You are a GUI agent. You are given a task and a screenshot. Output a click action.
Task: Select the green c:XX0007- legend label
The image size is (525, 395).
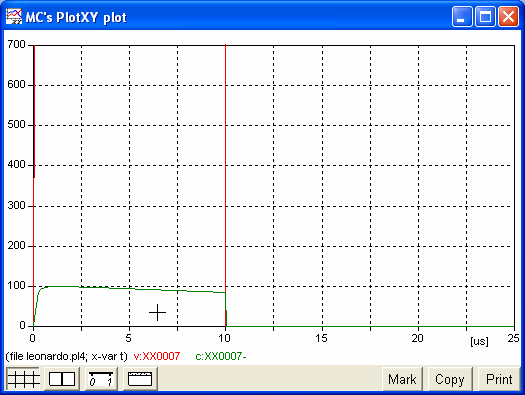click(221, 356)
